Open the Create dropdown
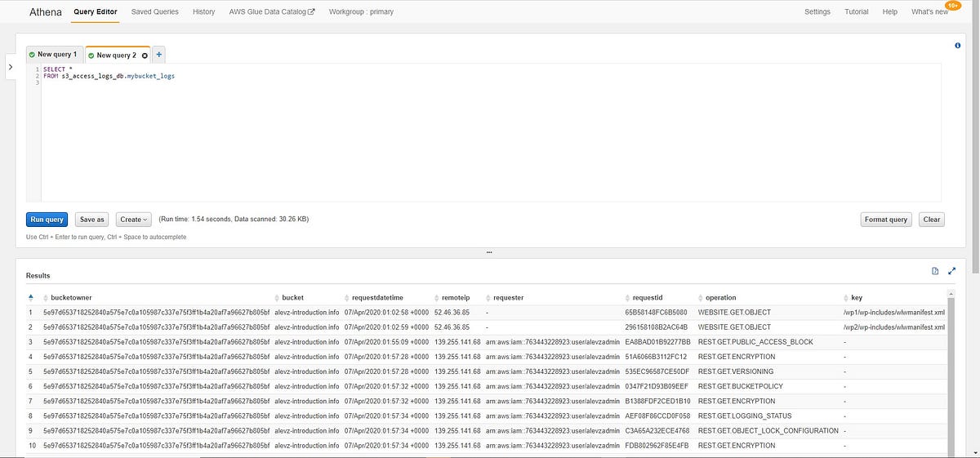The image size is (980, 458). (x=134, y=220)
